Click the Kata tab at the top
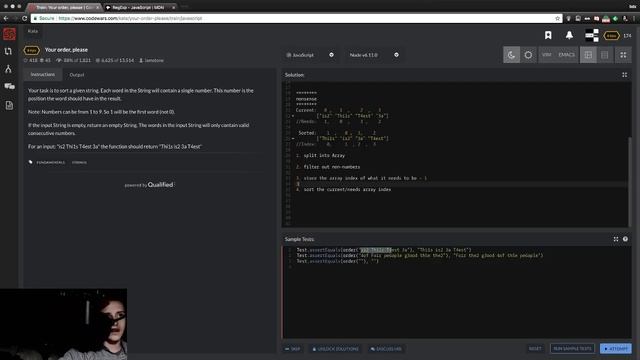 33,31
